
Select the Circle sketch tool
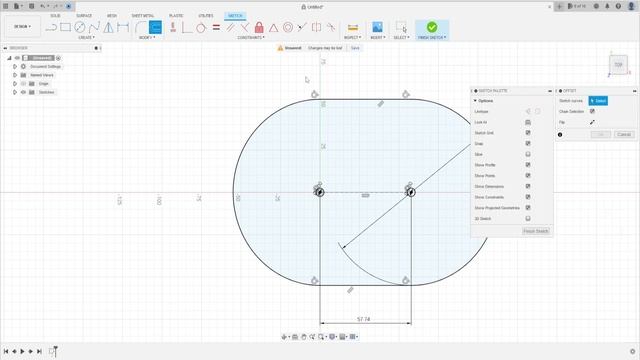[80, 27]
